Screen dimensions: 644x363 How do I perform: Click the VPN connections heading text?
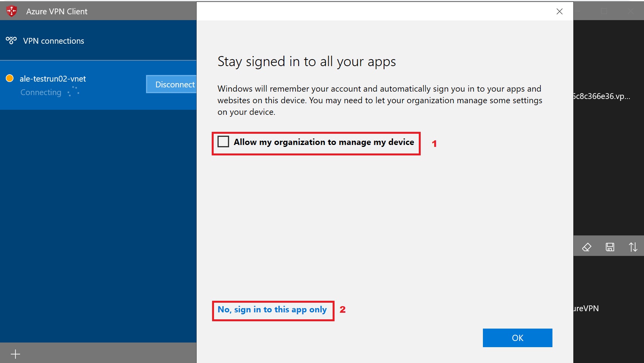coord(54,41)
